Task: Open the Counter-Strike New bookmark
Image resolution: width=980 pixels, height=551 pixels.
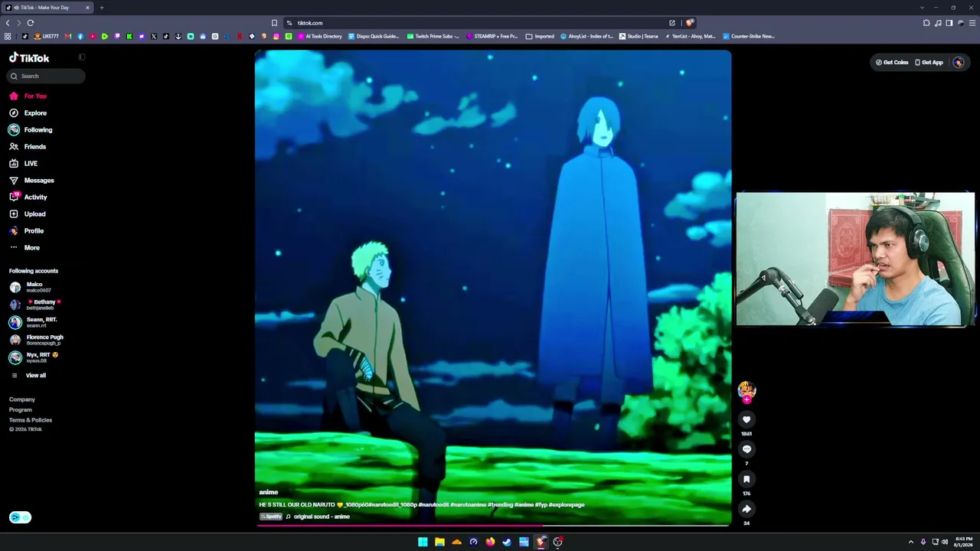Action: 749,36
